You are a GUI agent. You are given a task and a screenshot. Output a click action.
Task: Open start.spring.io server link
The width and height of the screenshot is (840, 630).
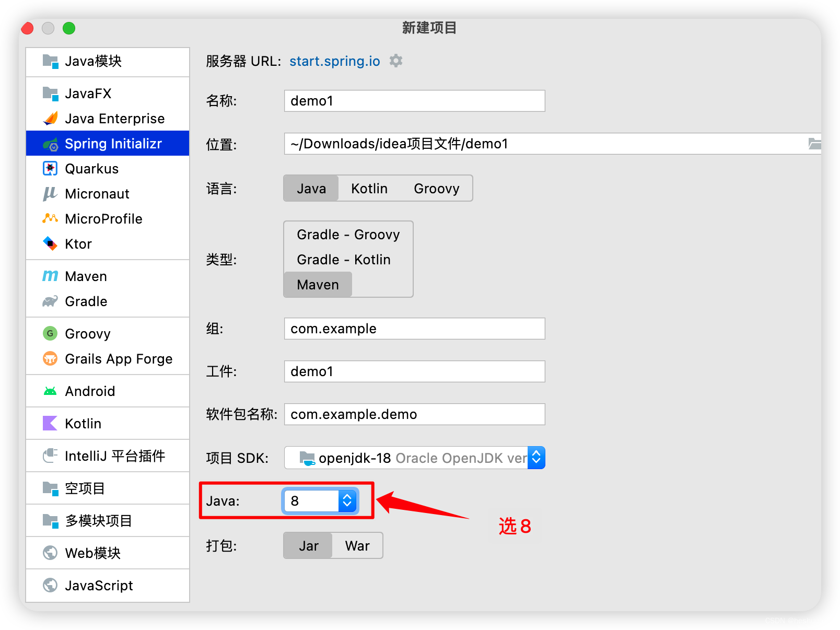(335, 61)
